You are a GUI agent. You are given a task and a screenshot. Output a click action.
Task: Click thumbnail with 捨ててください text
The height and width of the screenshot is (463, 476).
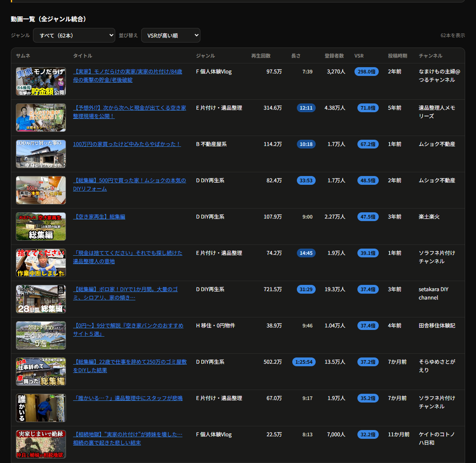pyautogui.click(x=41, y=263)
